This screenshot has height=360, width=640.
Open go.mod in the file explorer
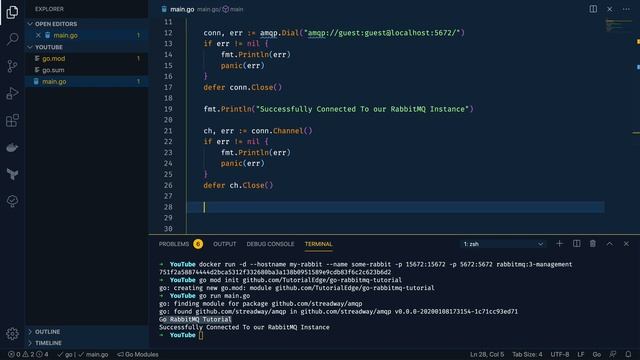[87, 59]
